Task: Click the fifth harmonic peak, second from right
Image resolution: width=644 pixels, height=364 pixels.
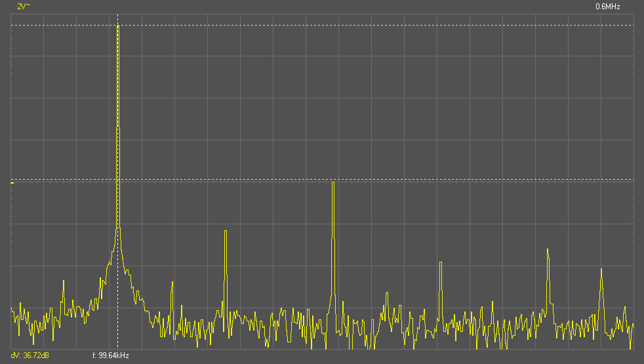Action: tap(548, 250)
